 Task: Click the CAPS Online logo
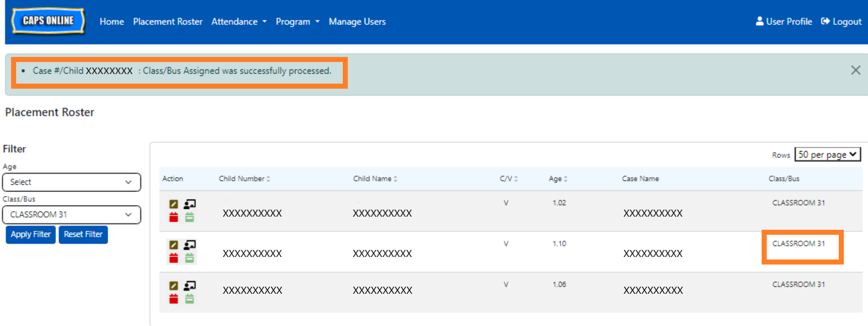[x=48, y=21]
